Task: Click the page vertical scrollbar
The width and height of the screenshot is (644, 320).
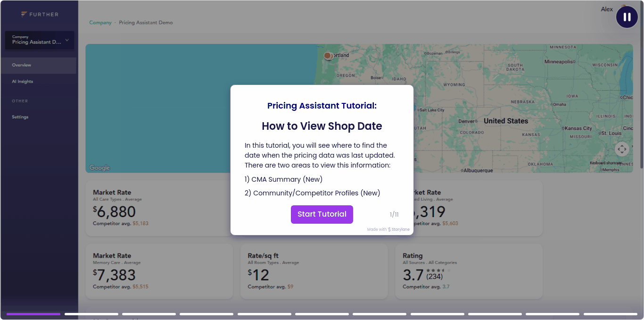Action: [641, 85]
